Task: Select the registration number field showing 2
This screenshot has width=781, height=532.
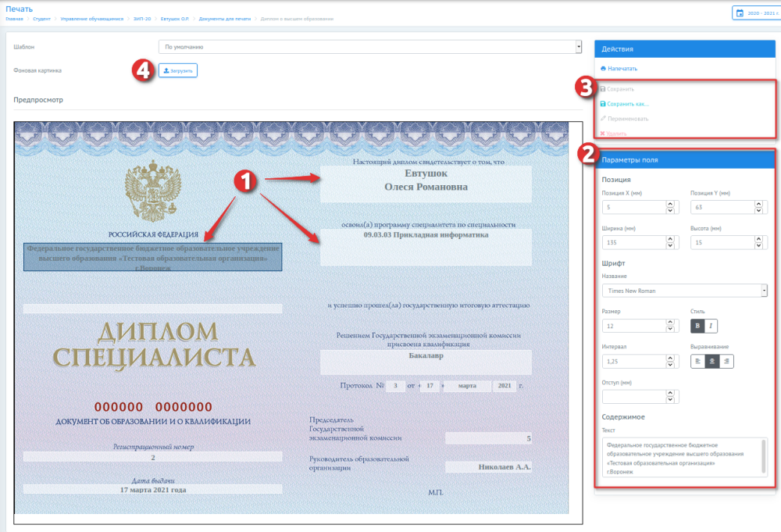Action: [153, 457]
